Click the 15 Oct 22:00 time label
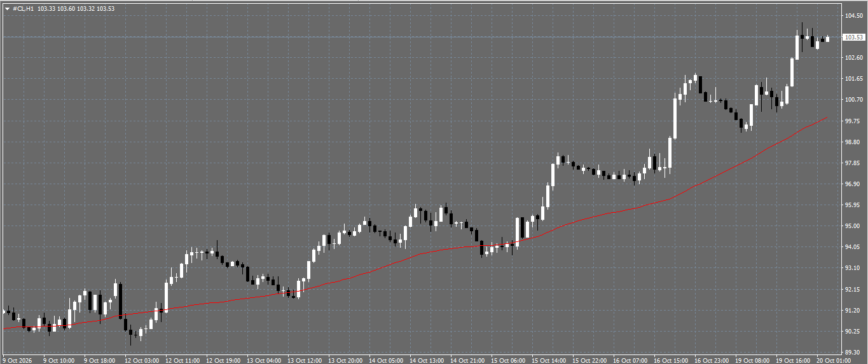 [591, 360]
